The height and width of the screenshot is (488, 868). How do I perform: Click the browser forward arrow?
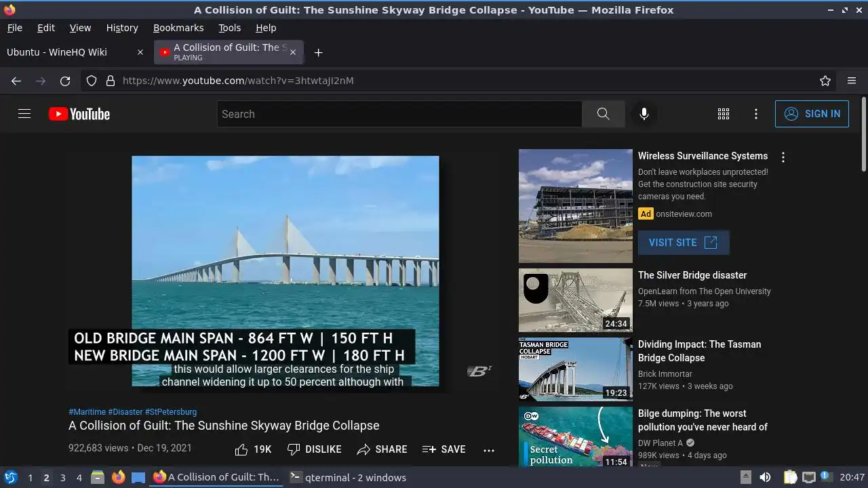pos(41,81)
